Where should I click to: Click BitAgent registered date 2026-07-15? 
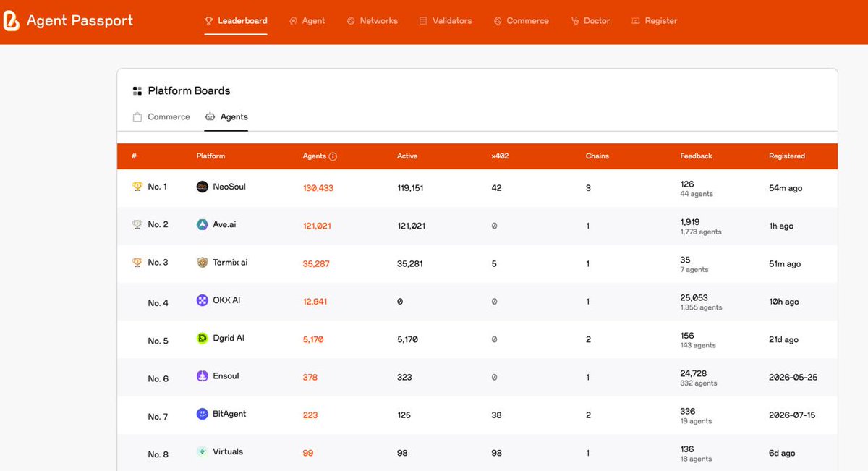(x=793, y=415)
